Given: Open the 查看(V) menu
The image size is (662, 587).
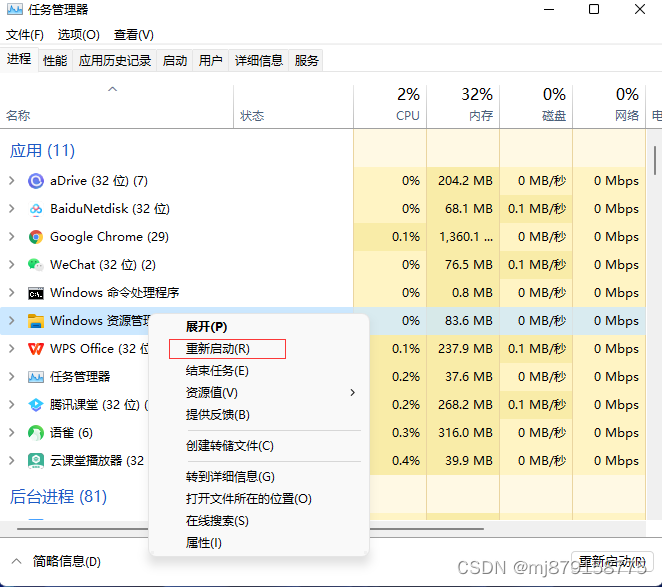Looking at the screenshot, I should click(134, 35).
